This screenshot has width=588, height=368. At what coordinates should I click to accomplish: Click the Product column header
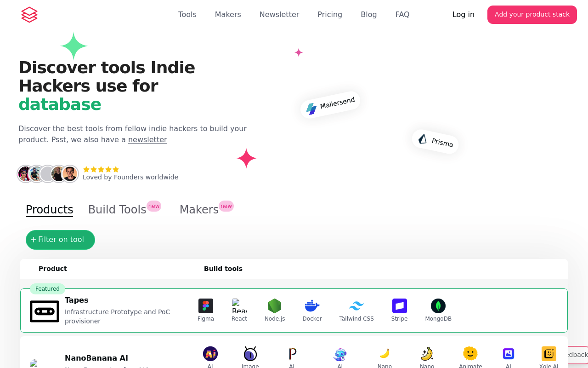53,269
